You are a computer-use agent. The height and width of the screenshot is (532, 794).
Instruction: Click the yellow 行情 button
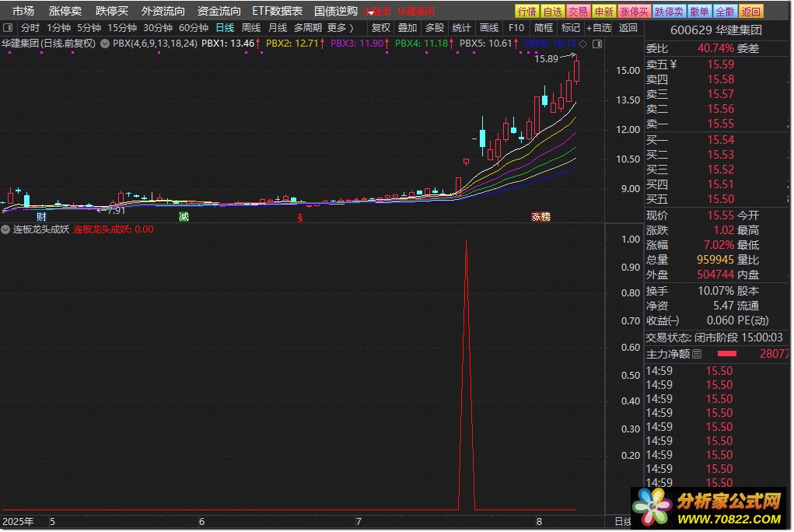pyautogui.click(x=526, y=11)
